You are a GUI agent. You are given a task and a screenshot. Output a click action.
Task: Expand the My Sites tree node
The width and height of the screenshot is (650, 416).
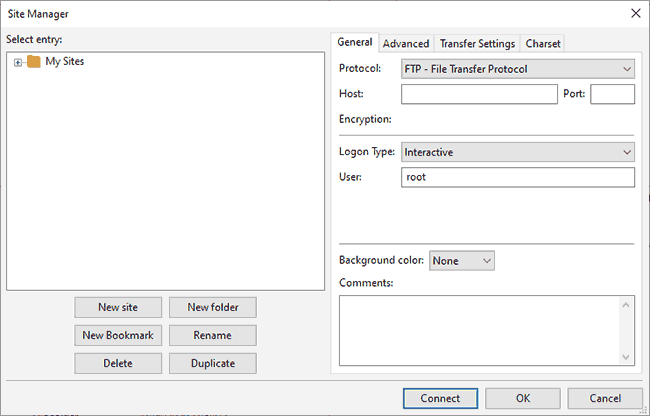[17, 63]
